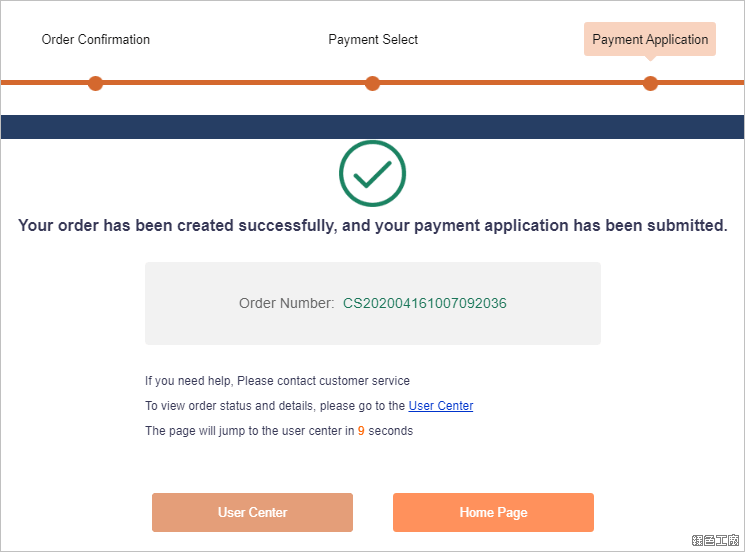Click the contact customer service text
Screen dimensions: 745x552
click(x=277, y=381)
